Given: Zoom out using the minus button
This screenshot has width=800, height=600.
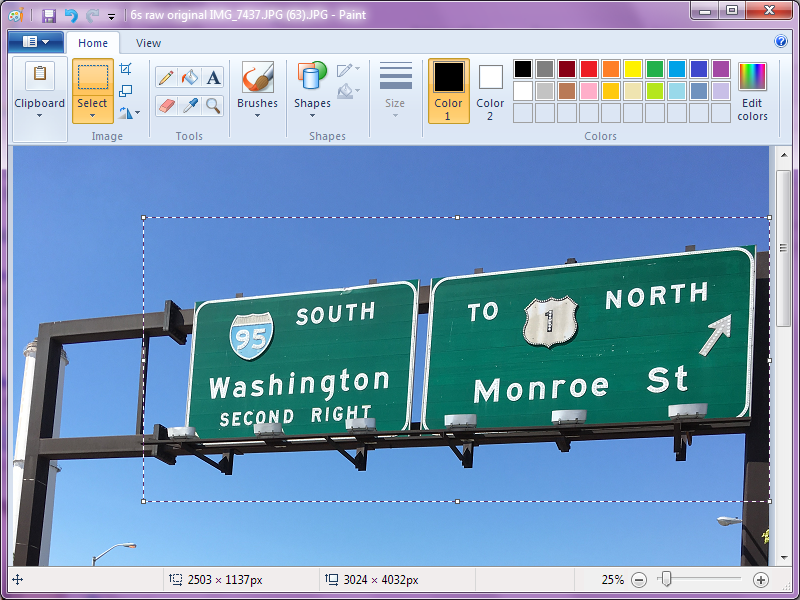Looking at the screenshot, I should 639,580.
